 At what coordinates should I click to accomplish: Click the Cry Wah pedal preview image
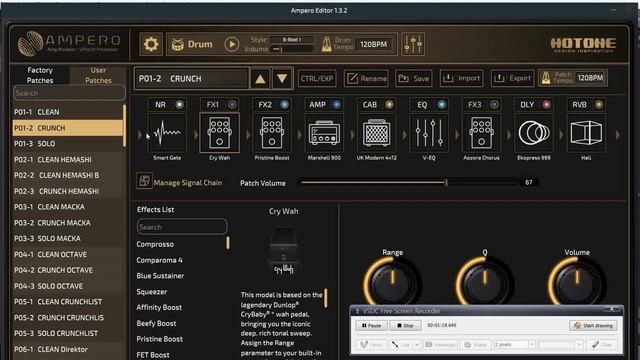click(x=283, y=251)
